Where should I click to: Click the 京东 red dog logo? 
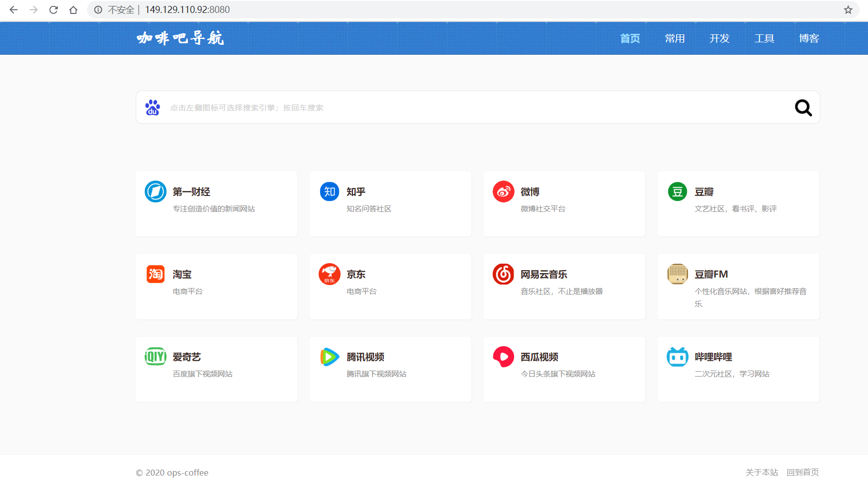(330, 274)
